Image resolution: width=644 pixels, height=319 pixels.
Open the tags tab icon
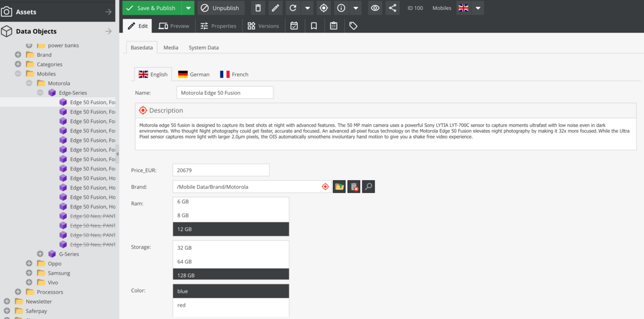point(354,26)
